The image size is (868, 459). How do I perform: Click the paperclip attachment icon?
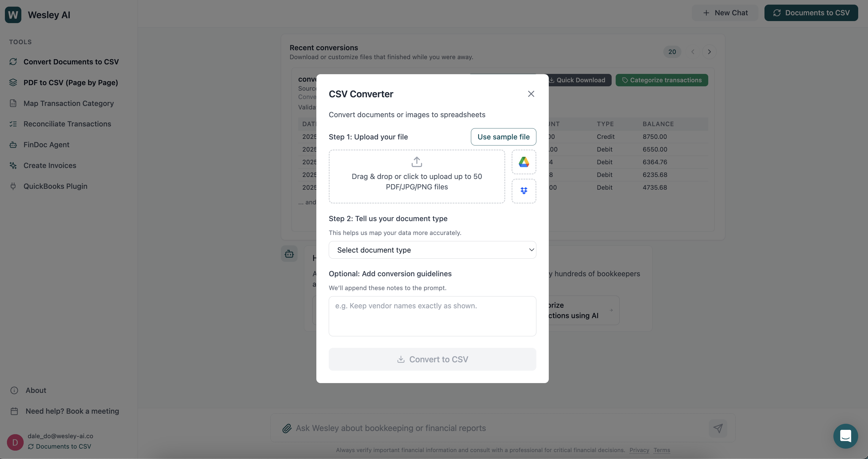click(287, 428)
